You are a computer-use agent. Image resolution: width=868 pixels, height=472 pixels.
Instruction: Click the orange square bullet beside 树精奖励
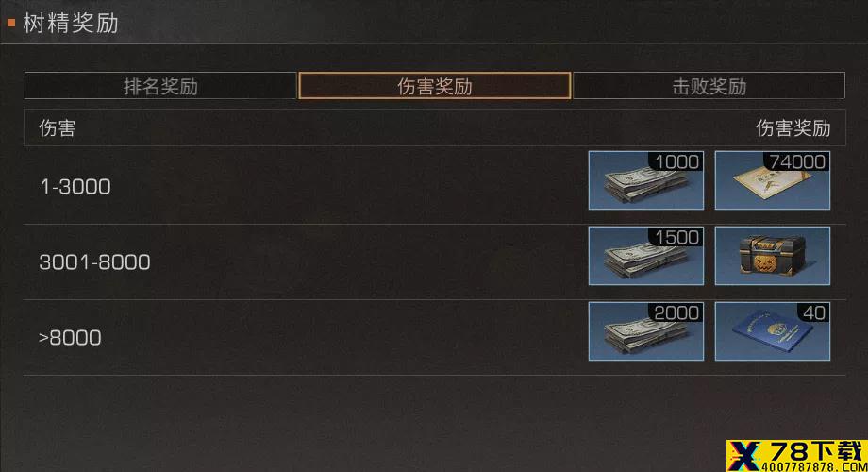tap(11, 23)
